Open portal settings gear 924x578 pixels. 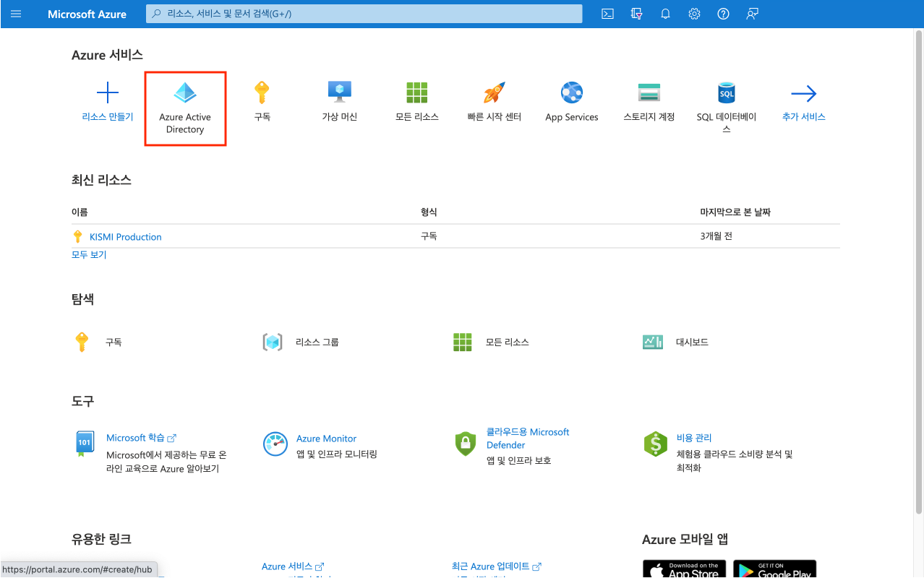(x=694, y=14)
